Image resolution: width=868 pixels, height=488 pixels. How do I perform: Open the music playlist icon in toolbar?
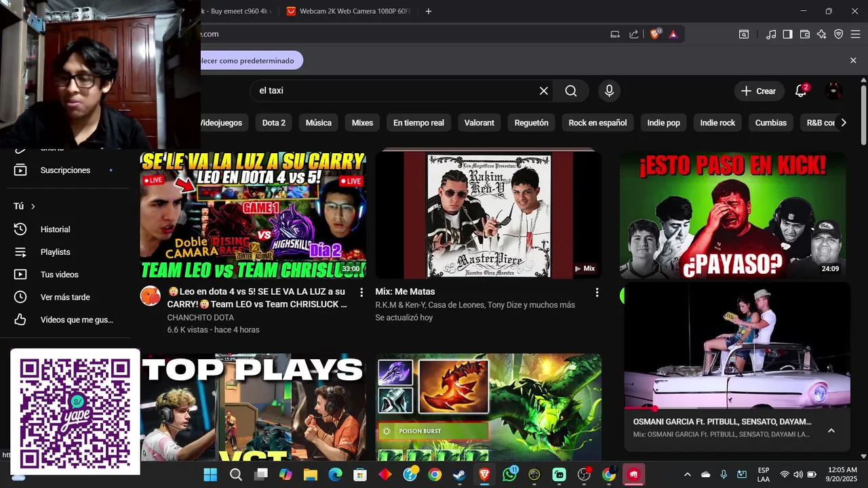coord(771,34)
